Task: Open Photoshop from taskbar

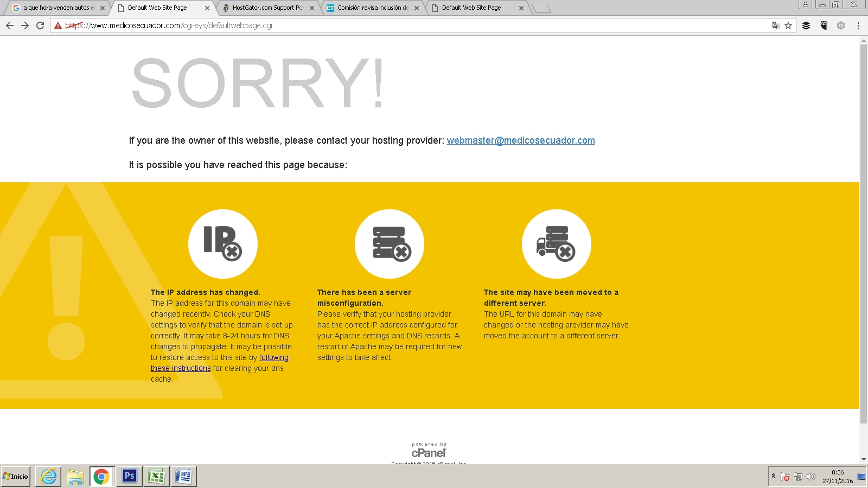Action: (129, 477)
